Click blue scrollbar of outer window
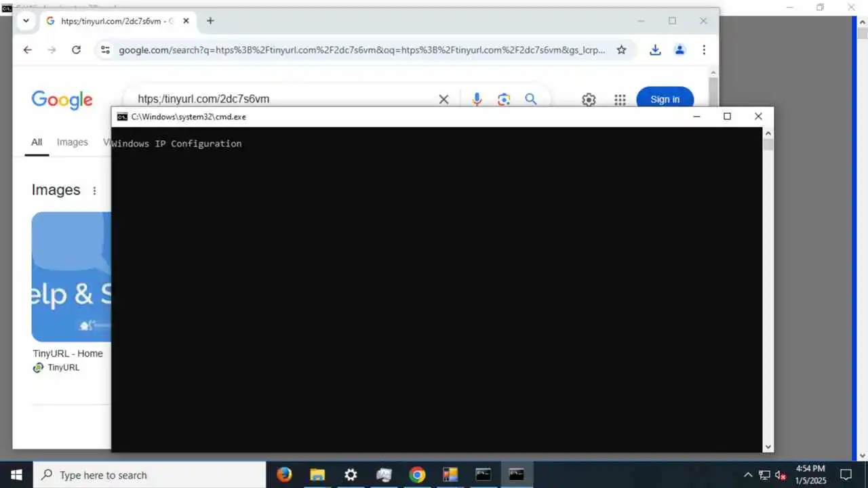Screen dimensions: 868x488 pyautogui.click(x=854, y=237)
